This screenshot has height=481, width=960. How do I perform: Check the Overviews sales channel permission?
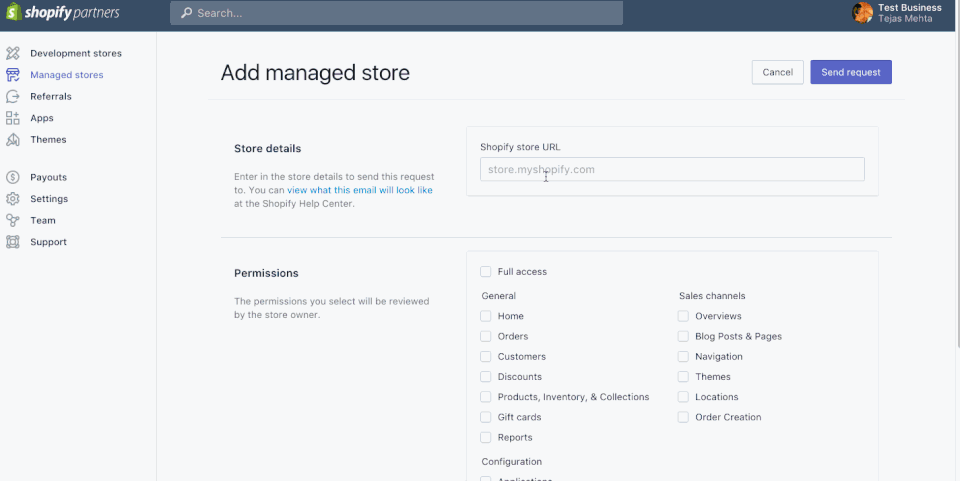(683, 316)
